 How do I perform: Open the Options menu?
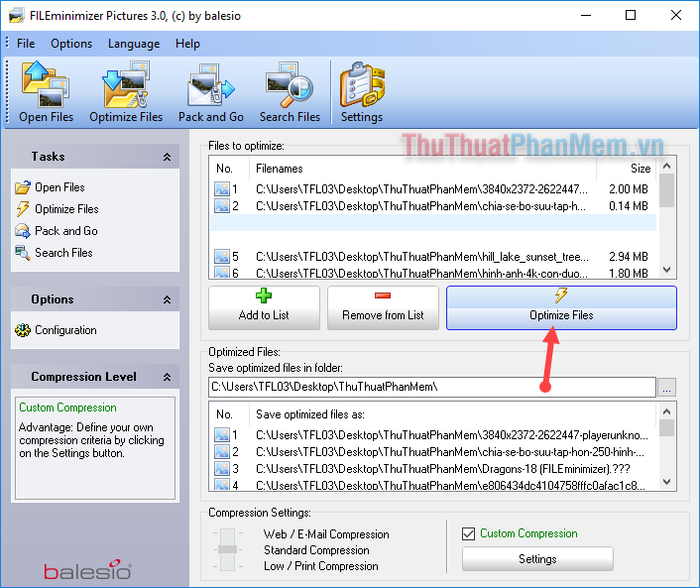(71, 44)
